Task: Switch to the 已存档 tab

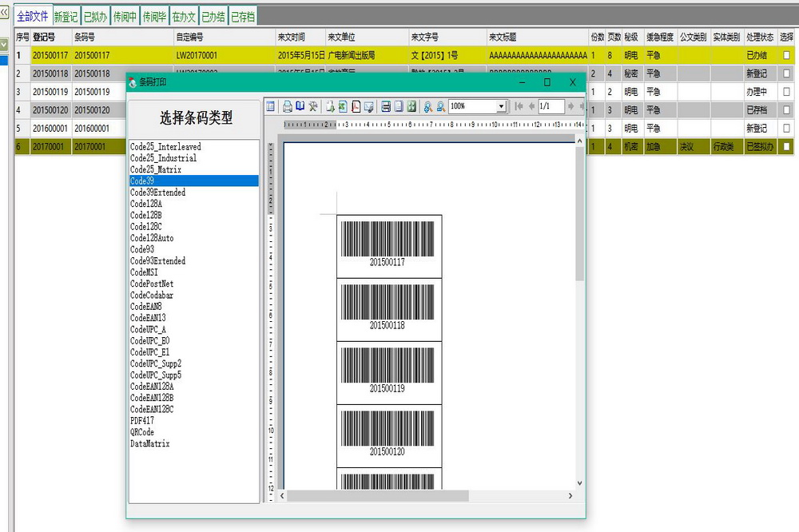Action: 243,17
